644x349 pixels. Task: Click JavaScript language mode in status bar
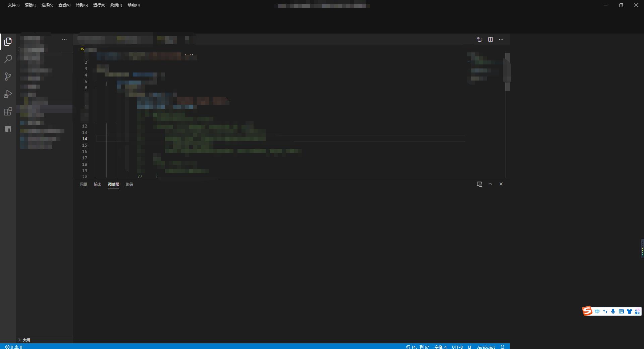coord(486,347)
